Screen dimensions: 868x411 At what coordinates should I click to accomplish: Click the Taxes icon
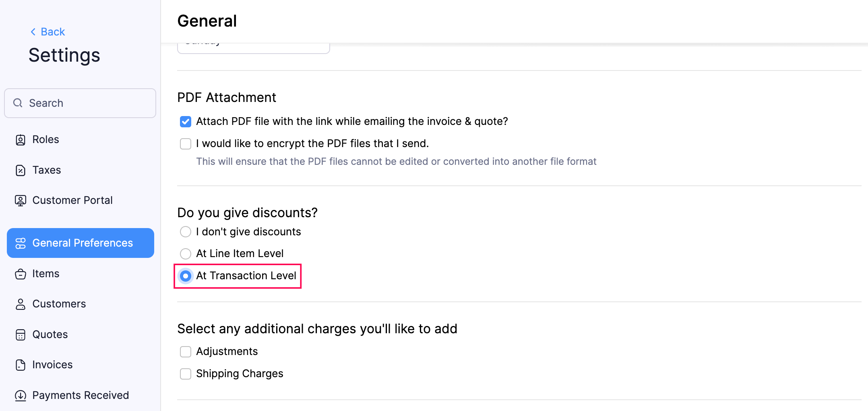[21, 170]
